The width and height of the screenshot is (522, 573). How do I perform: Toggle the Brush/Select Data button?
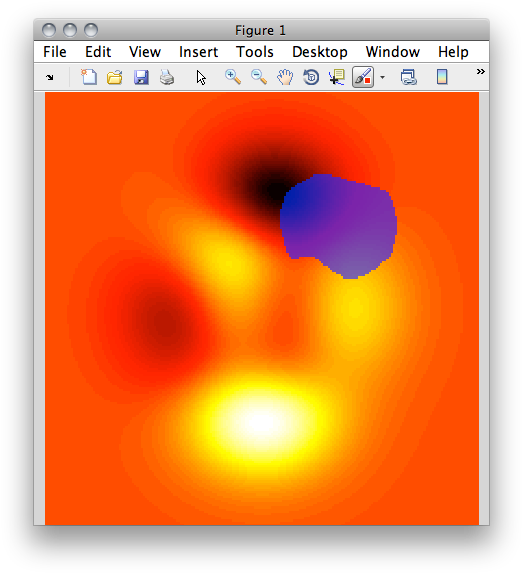(363, 77)
